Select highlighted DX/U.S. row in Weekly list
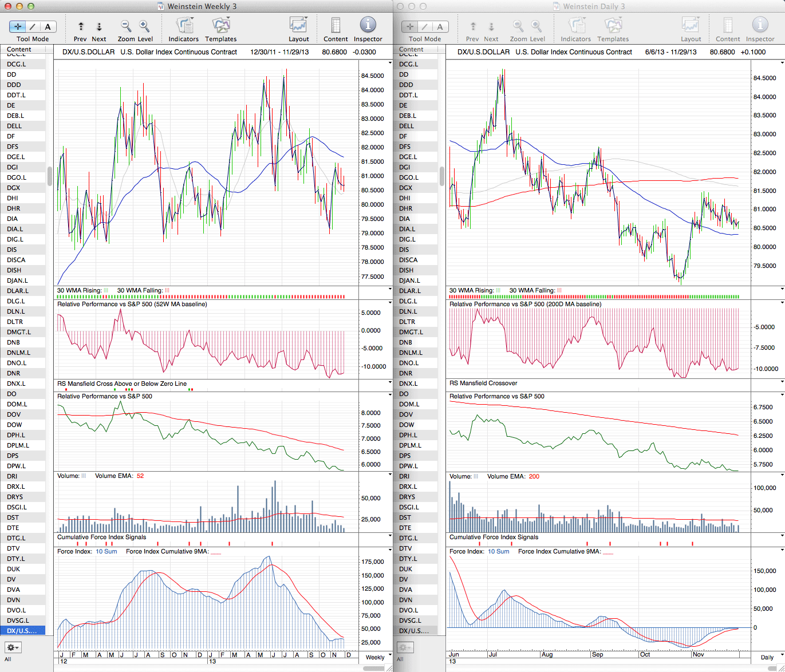Image resolution: width=785 pixels, height=672 pixels. click(22, 631)
